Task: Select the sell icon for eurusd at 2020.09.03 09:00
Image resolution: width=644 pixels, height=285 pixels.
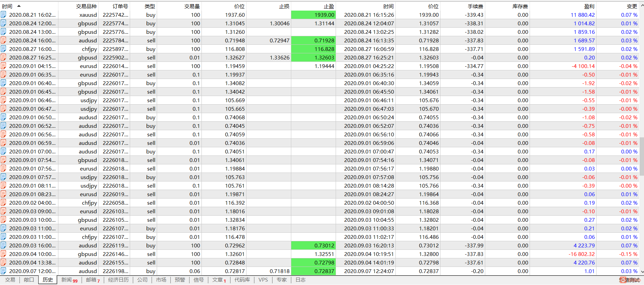Action: [x=3, y=211]
